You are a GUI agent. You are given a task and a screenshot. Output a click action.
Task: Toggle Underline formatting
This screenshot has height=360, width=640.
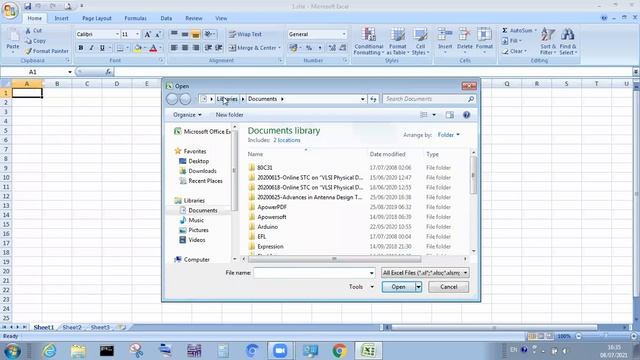point(102,48)
